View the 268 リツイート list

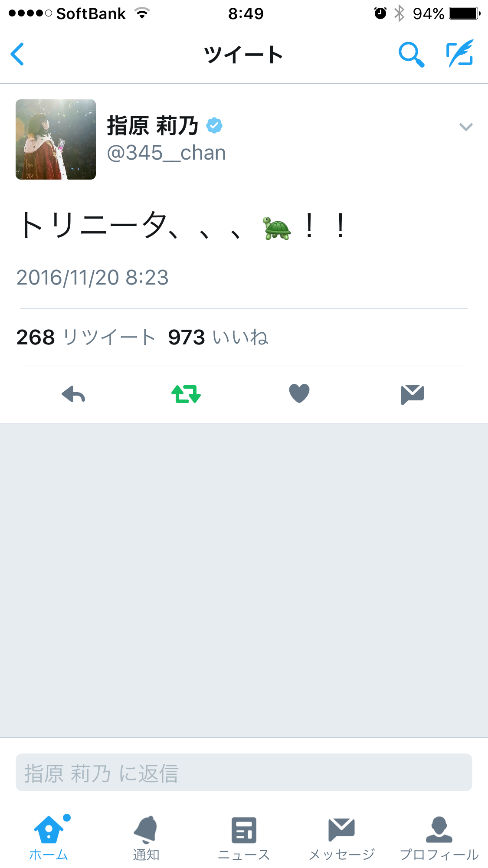point(86,337)
